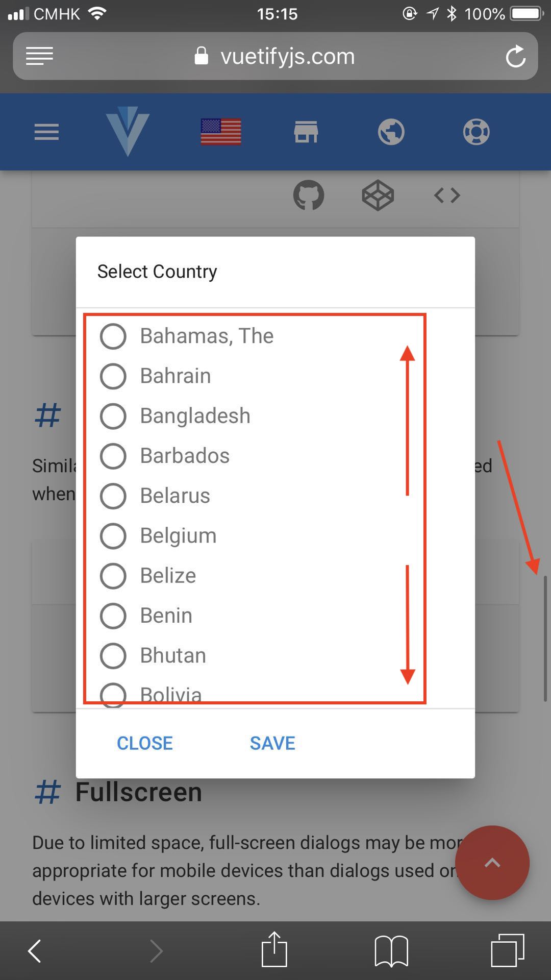Toggle the code view icon
Screen dimensions: 551x980
click(x=447, y=195)
